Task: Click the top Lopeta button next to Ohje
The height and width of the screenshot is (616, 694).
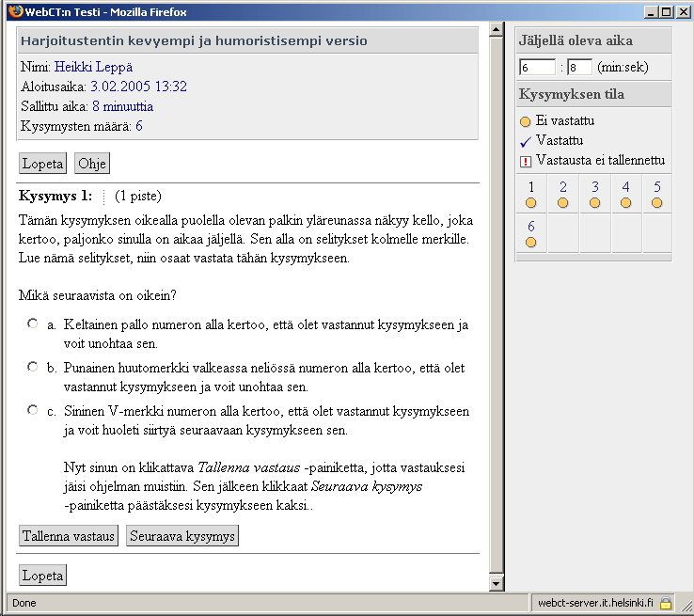Action: [x=43, y=164]
